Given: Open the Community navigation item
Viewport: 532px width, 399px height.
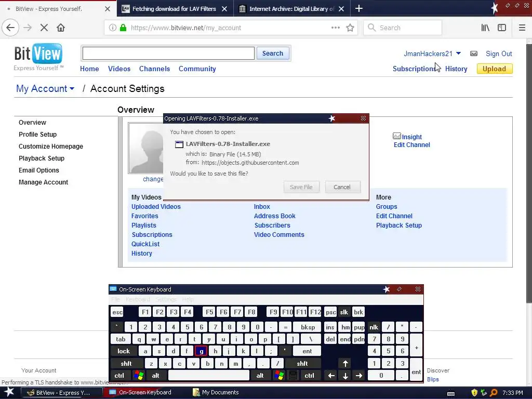Looking at the screenshot, I should tap(197, 69).
